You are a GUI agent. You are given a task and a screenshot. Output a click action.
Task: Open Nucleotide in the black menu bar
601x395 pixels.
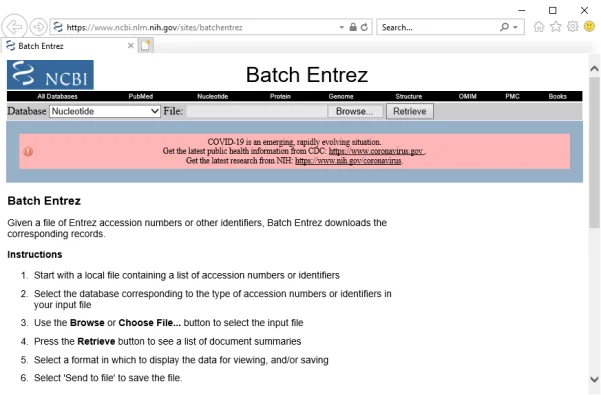point(213,97)
